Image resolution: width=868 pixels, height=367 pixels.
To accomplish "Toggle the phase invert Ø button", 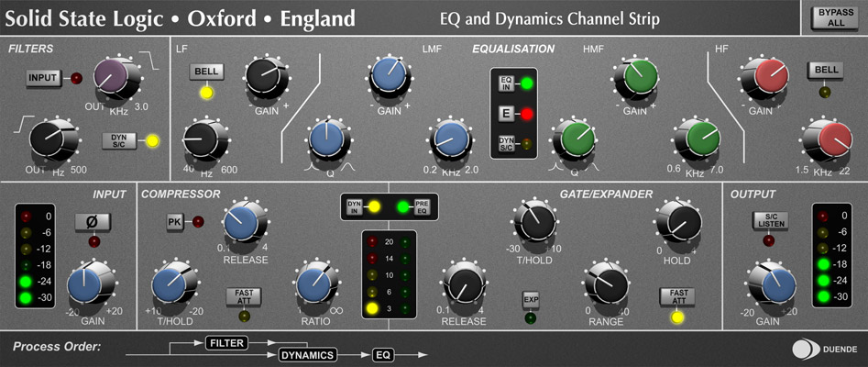I will tap(93, 222).
